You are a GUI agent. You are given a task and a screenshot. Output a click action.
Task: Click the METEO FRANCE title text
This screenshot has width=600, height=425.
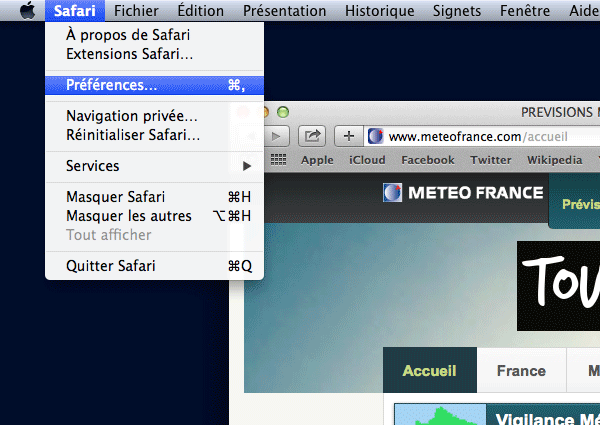[476, 192]
